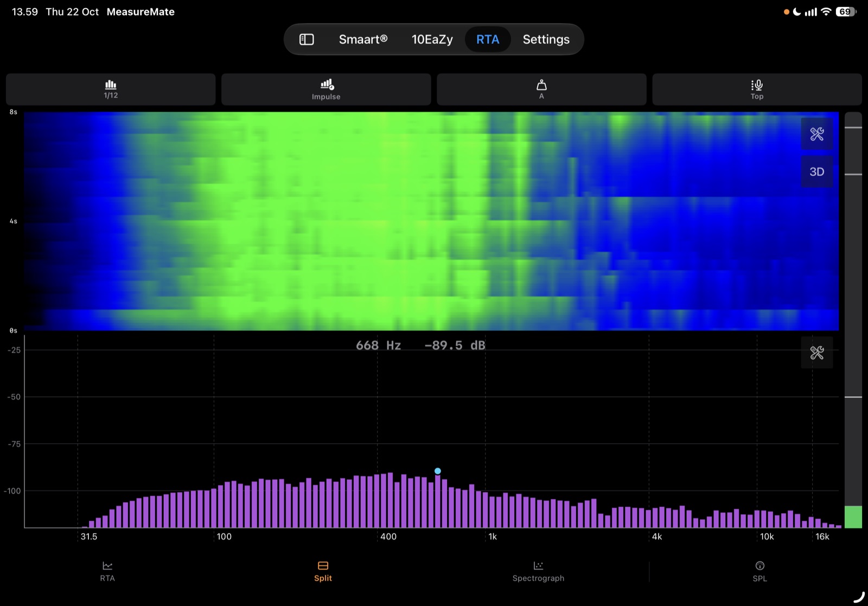
Task: Click the Do Not Disturb moon icon
Action: click(x=796, y=11)
